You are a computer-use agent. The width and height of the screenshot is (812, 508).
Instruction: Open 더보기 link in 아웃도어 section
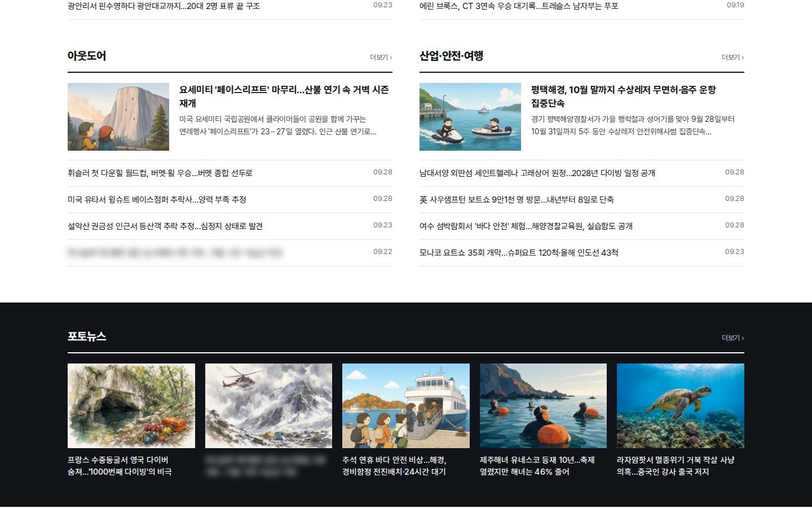pos(381,57)
